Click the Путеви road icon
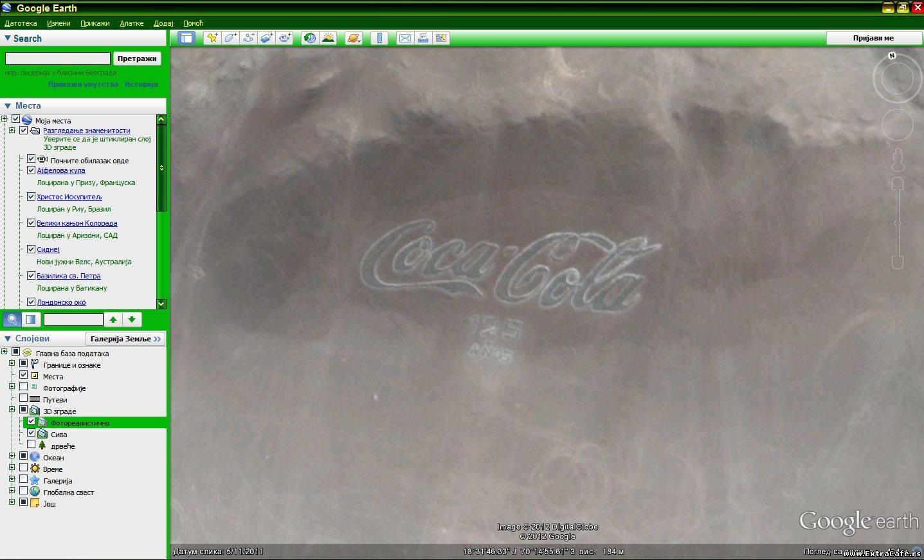This screenshot has height=560, width=924. click(x=35, y=399)
